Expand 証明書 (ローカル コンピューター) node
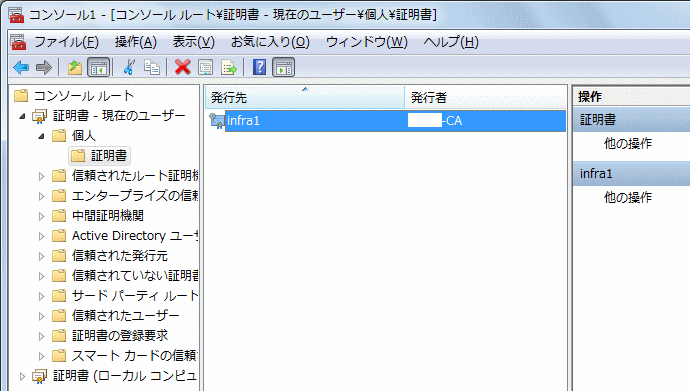Image resolution: width=690 pixels, height=391 pixels. click(x=22, y=376)
